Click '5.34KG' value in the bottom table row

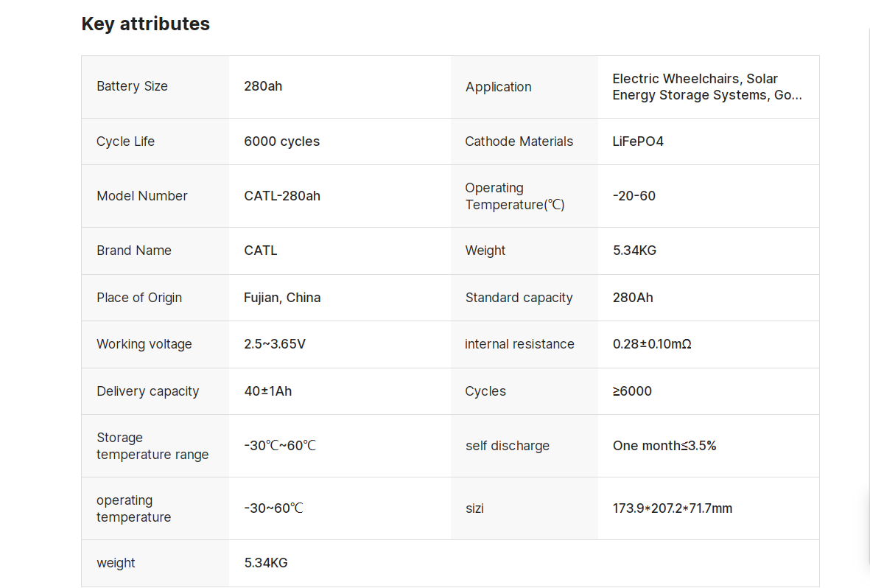(266, 563)
